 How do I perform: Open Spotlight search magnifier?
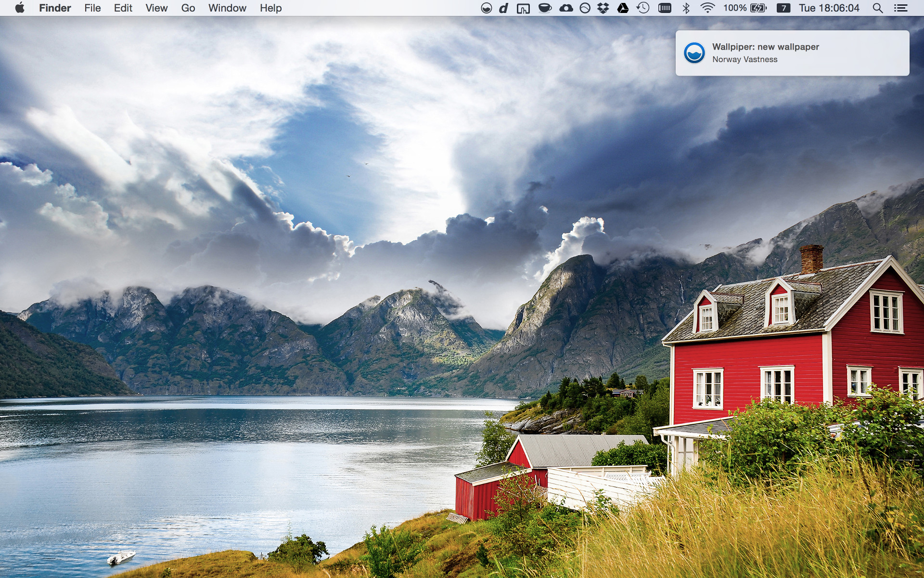pos(878,8)
